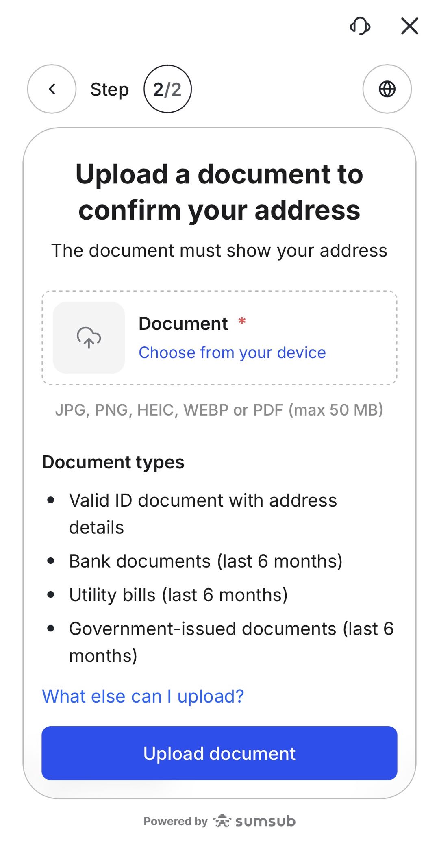Viewport: 439px width, 868px height.
Task: Select 'Utility bills (last 6 months)' item
Action: coord(178,595)
